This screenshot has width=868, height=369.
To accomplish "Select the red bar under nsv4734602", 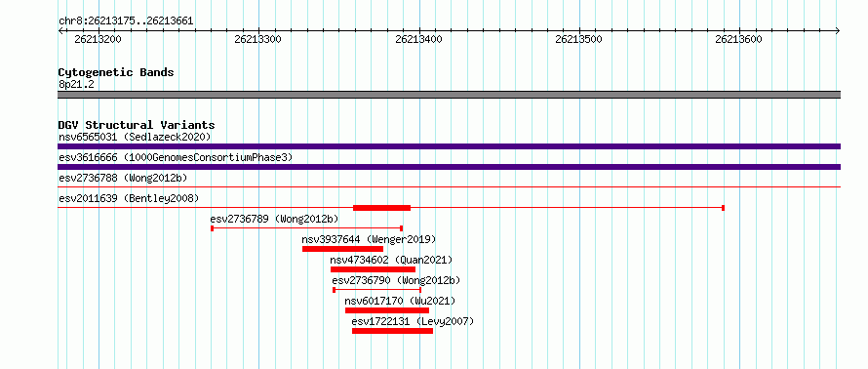I will coord(374,269).
